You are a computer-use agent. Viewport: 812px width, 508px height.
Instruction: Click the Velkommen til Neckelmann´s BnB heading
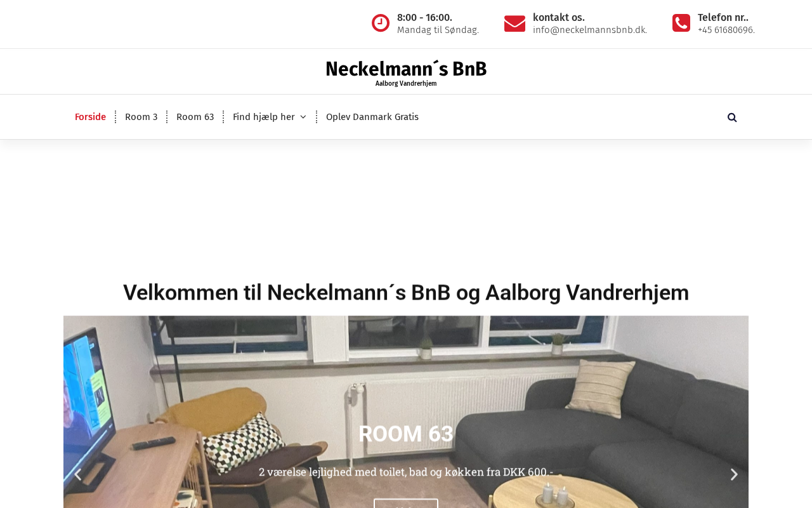pos(406,293)
